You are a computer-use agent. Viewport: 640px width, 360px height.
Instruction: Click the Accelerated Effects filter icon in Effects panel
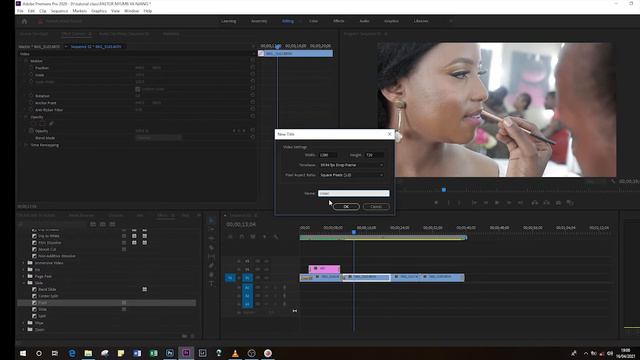93,224
